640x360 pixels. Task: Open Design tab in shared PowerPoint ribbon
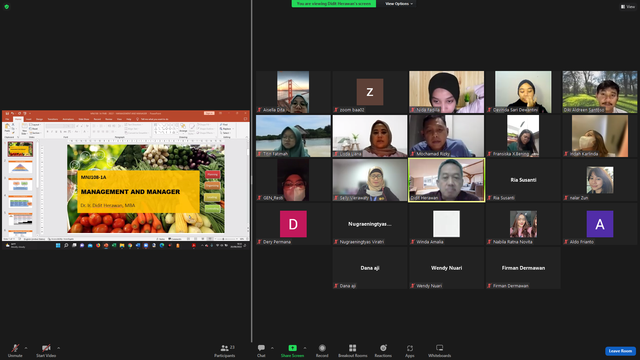pos(39,119)
